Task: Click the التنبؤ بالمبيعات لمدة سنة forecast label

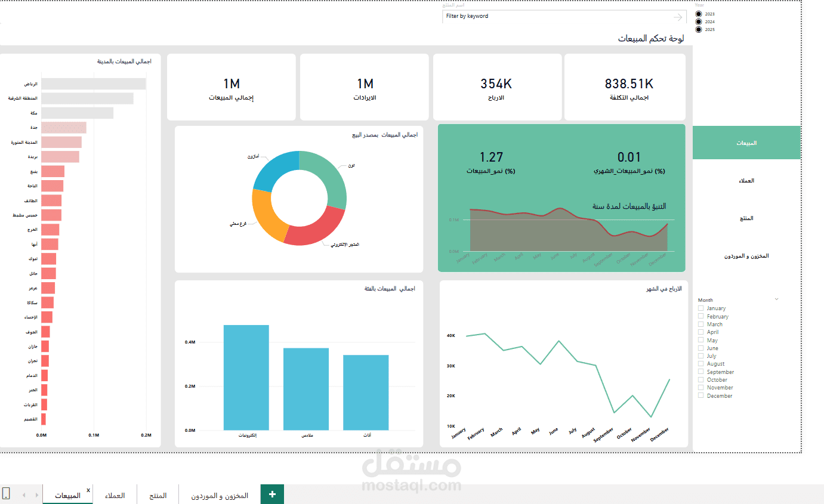Action: point(629,206)
